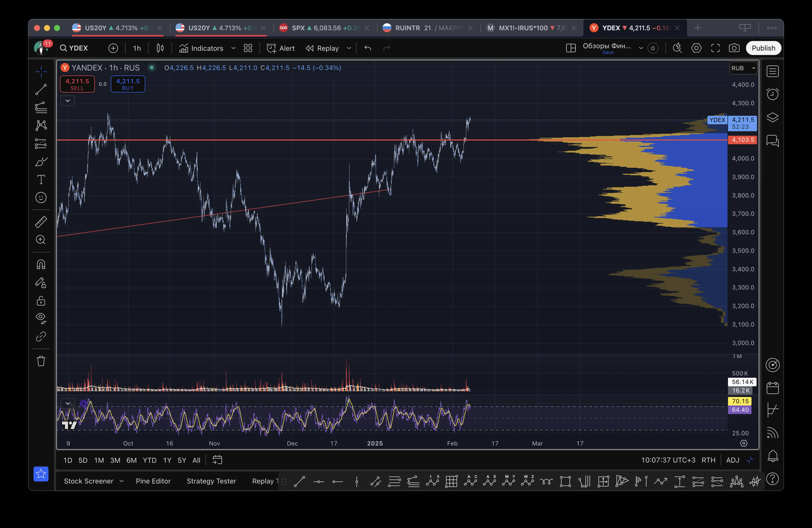The height and width of the screenshot is (528, 812).
Task: Open the candlestick chart type selector
Action: tap(160, 48)
